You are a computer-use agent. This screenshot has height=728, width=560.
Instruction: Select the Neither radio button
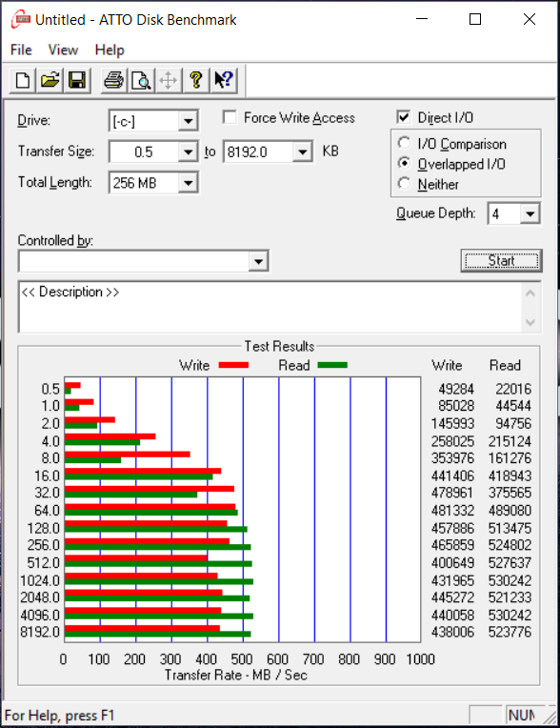[404, 183]
